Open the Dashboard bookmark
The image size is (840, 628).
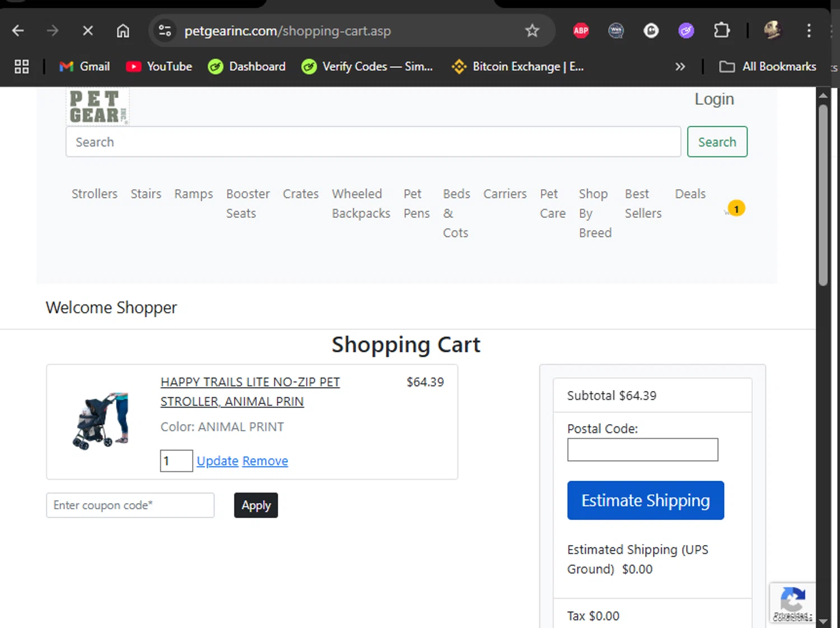(246, 67)
